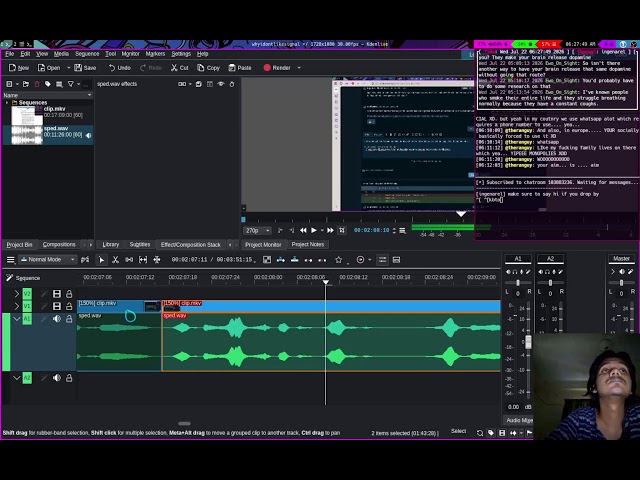The height and width of the screenshot is (480, 640).
Task: Click the Sequence edit pencil icon
Action: (x=9, y=278)
